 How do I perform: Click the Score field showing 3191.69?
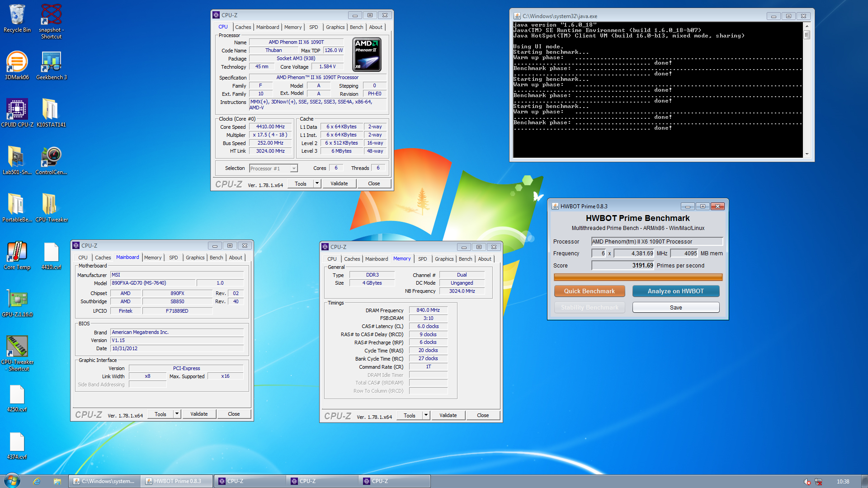click(x=623, y=266)
